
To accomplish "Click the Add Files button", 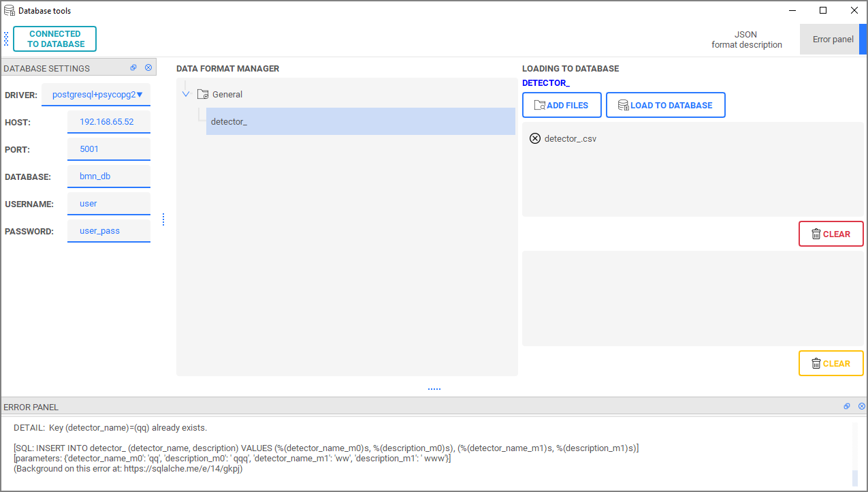I will coord(562,106).
